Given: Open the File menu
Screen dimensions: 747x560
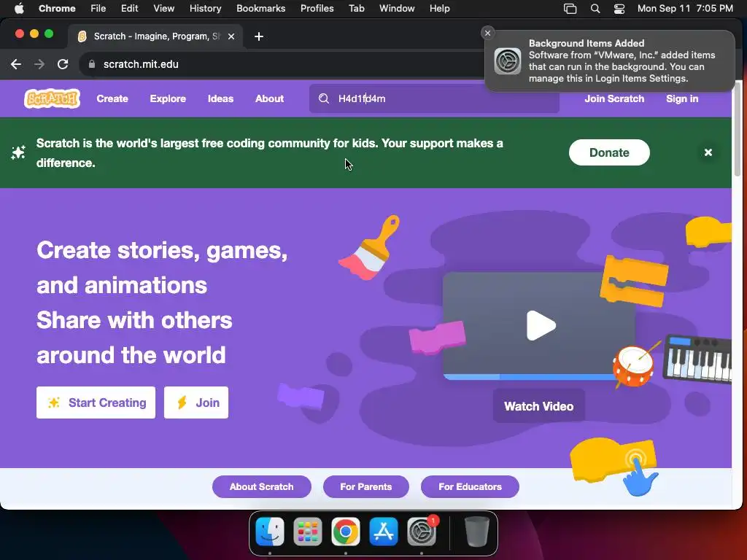Looking at the screenshot, I should [x=98, y=9].
